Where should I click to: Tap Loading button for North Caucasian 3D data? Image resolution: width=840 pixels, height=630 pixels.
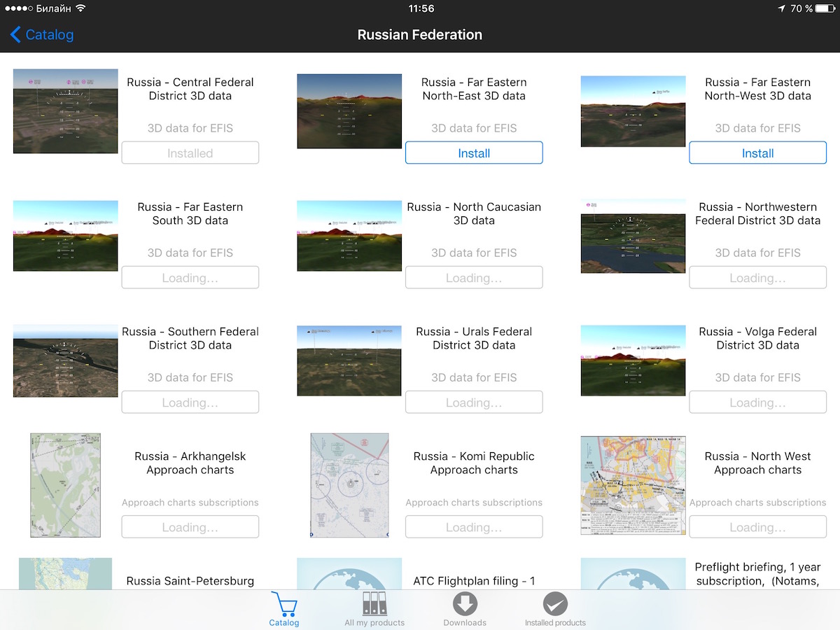pyautogui.click(x=474, y=278)
